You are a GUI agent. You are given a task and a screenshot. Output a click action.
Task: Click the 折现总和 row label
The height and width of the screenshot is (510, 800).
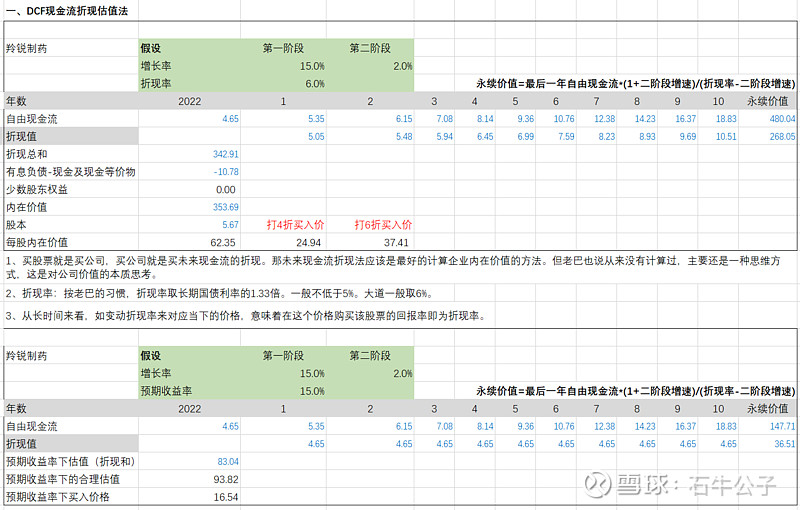point(27,154)
